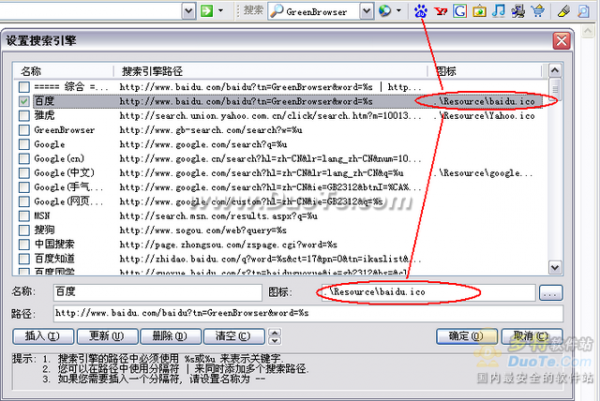
Task: Open dropdown arrow next to green Go button
Action: [221, 11]
